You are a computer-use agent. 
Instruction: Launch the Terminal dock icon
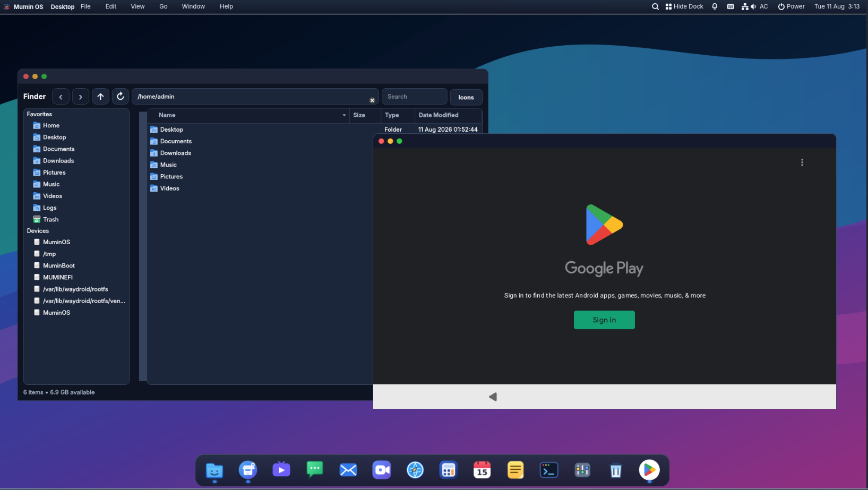pos(549,470)
